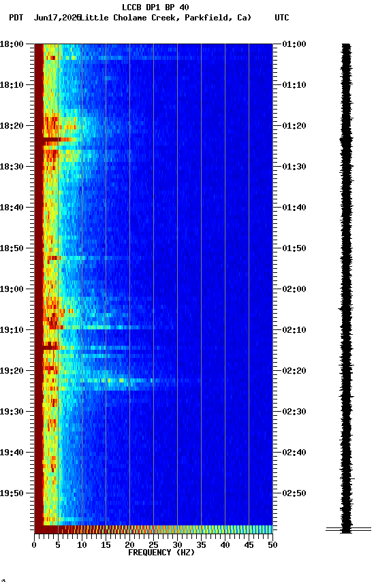The image size is (376, 588).
Task: Click the 19:10 PDT time tick label
Action: [12, 330]
